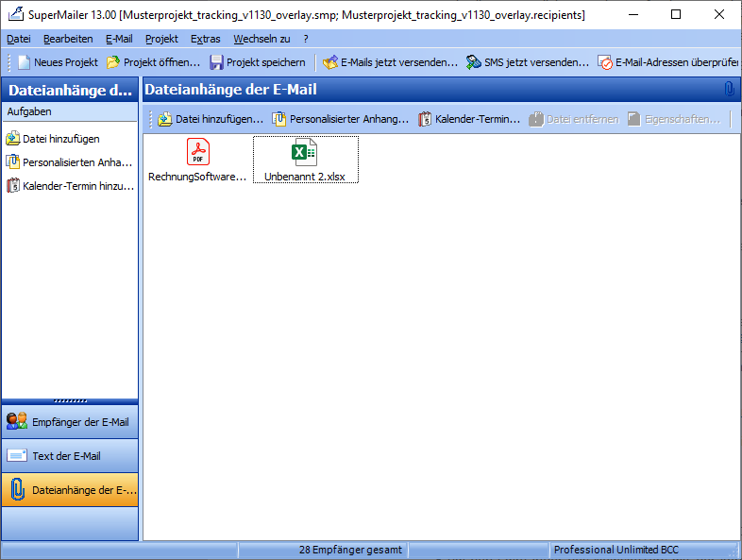Click the paperclip icon in header bar
The height and width of the screenshot is (560, 742).
(x=729, y=89)
